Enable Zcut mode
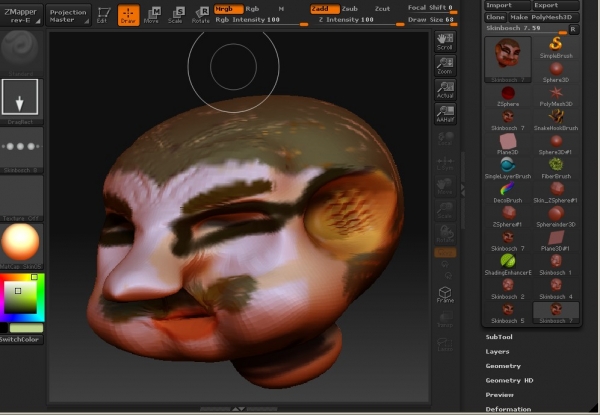The image size is (600, 415). pos(382,8)
